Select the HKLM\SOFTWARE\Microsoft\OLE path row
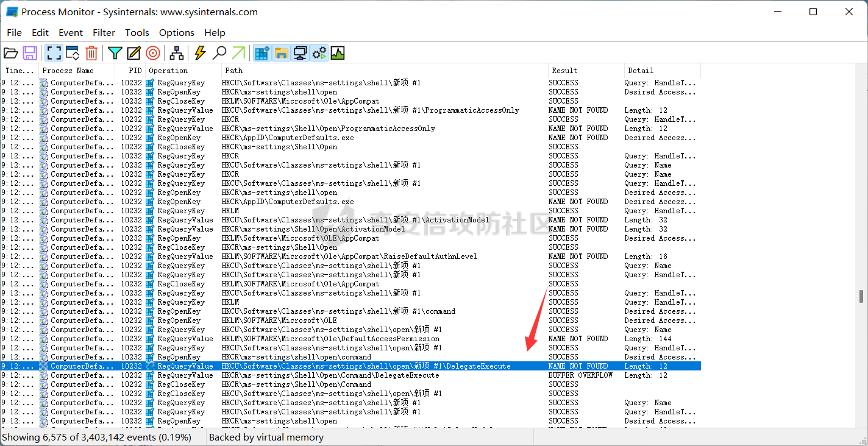 (x=279, y=320)
